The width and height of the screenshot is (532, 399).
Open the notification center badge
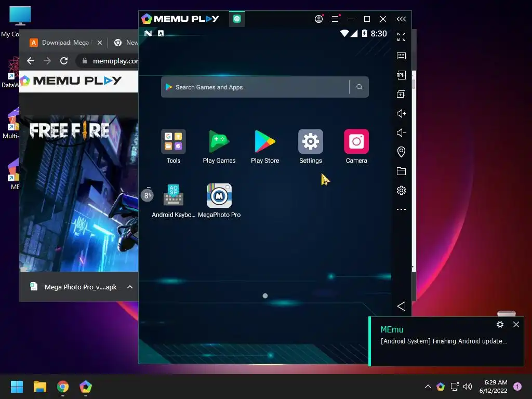point(517,387)
